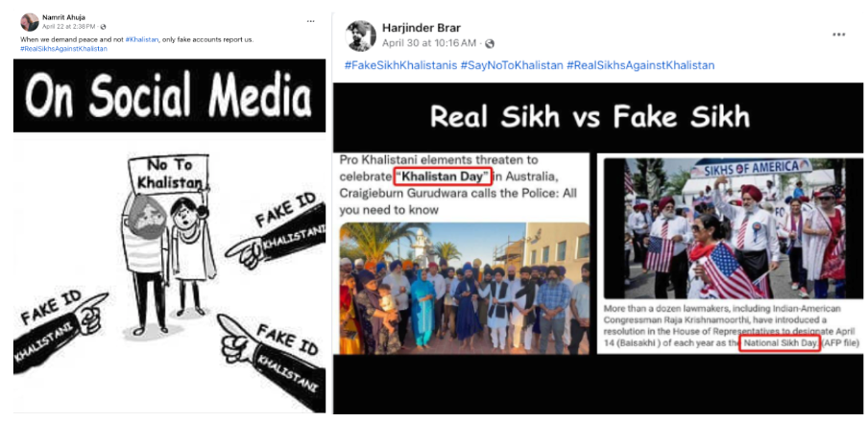
Task: Open #RealSikhsAgainstKhalistan hashtag under Namrit's post
Action: tap(63, 48)
